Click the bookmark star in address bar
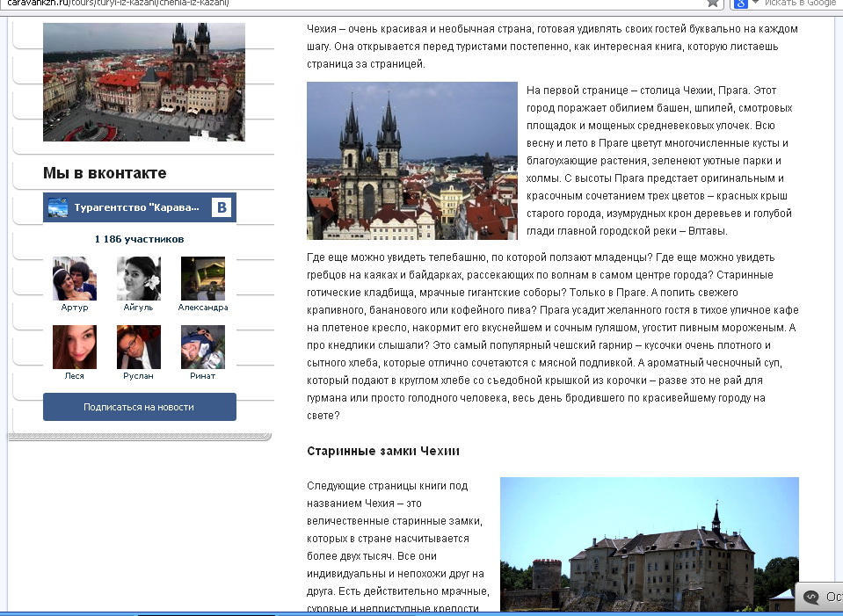 tap(713, 4)
